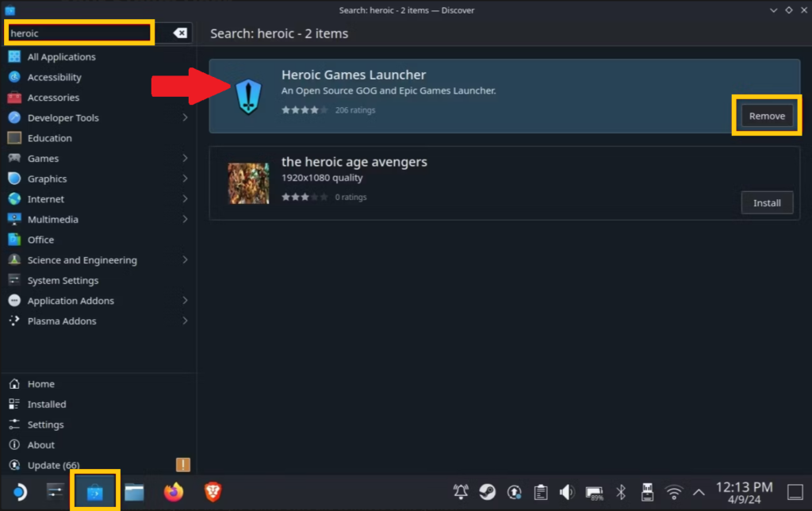Open Wi-Fi networks tray icon
Viewport: 812px width, 511px height.
click(x=674, y=492)
